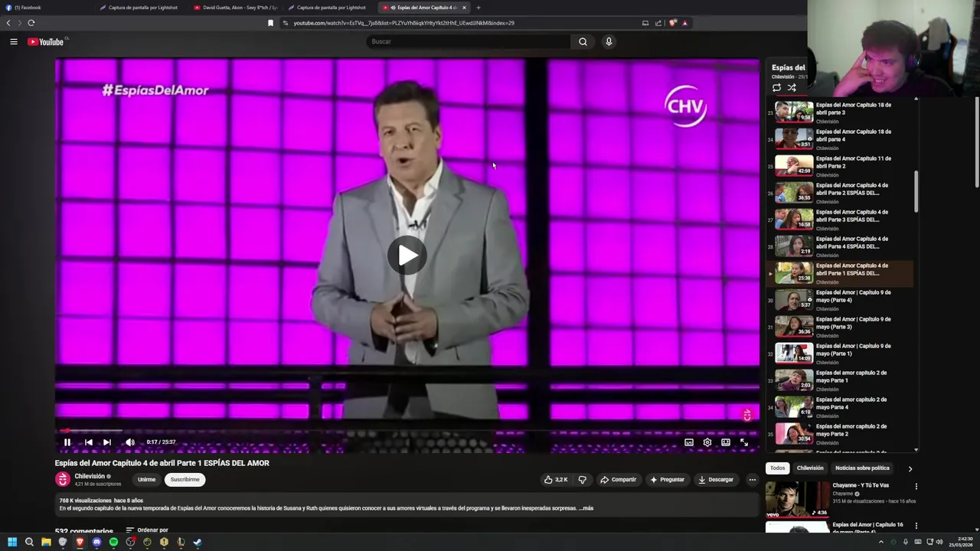Pause the video from player controls
980x551 pixels.
[67, 442]
